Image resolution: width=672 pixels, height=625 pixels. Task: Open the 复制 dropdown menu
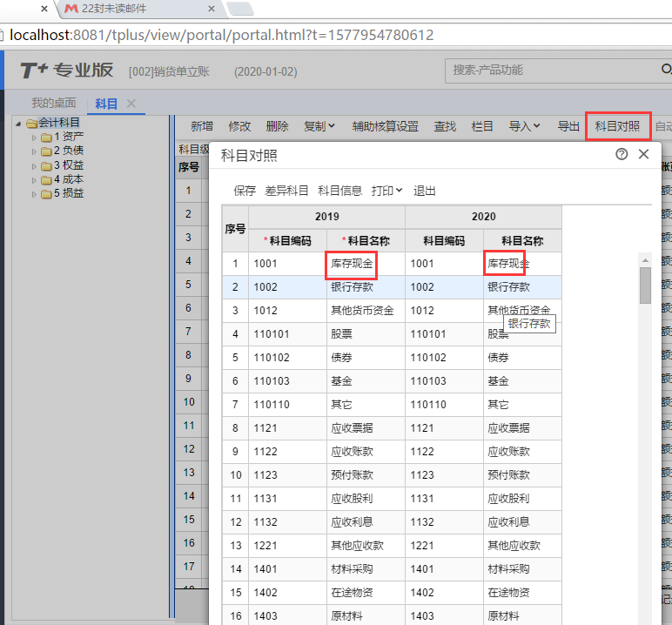319,126
